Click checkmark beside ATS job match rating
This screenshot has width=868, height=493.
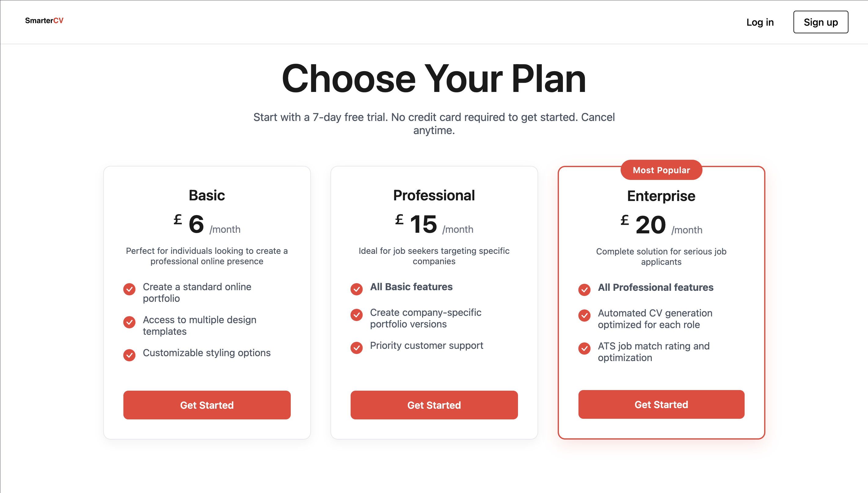[x=584, y=349]
